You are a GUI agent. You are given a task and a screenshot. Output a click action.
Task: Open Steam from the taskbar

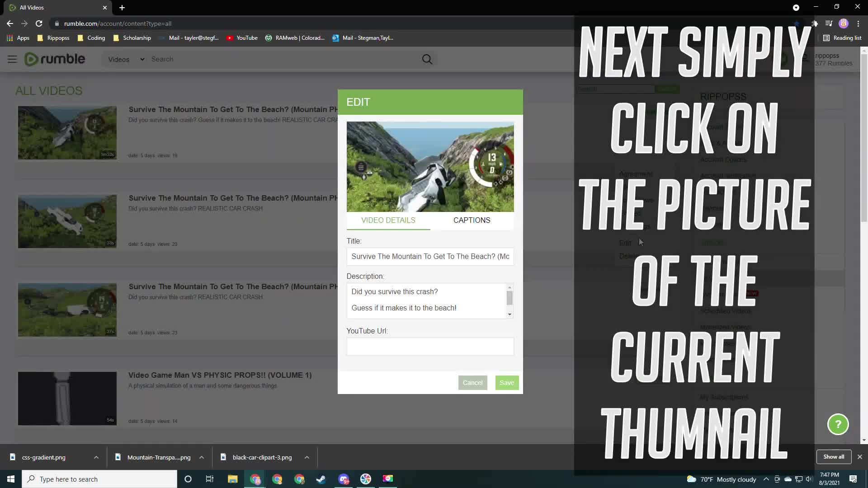coord(321,479)
